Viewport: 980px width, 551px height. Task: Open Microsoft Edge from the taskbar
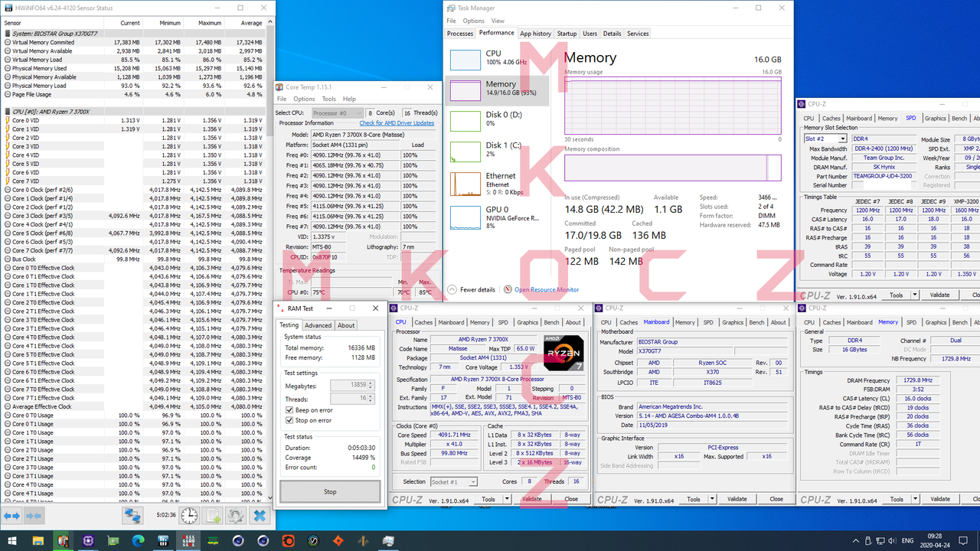click(x=138, y=541)
